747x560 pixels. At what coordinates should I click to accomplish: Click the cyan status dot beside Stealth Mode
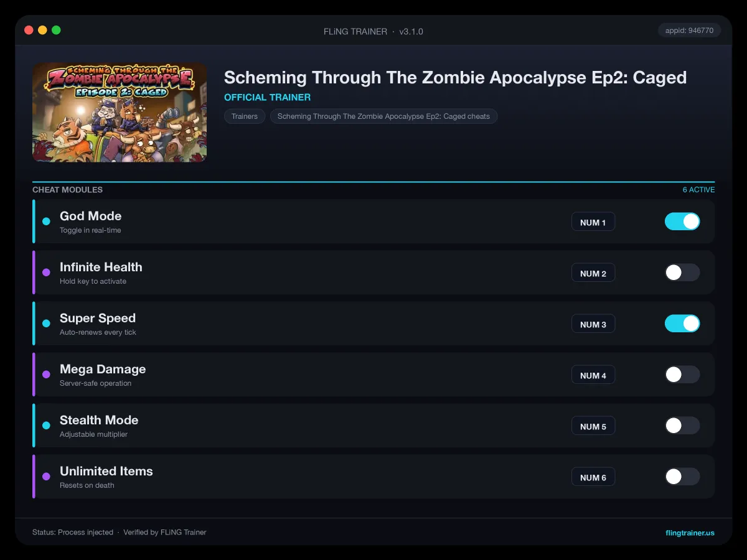click(x=46, y=426)
